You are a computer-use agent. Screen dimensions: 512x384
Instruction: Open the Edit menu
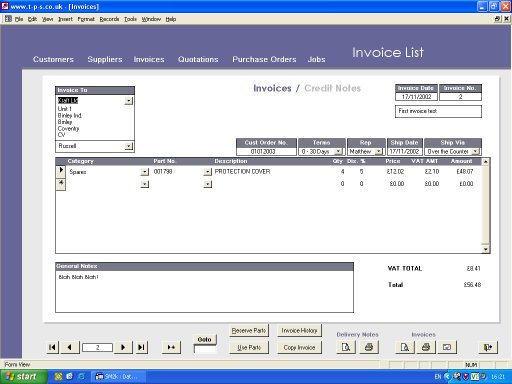click(32, 19)
